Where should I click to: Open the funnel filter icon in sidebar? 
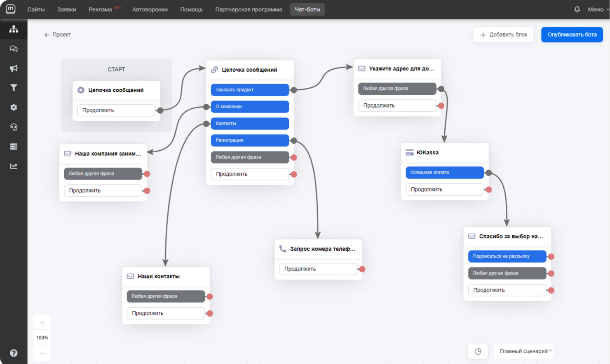[14, 88]
